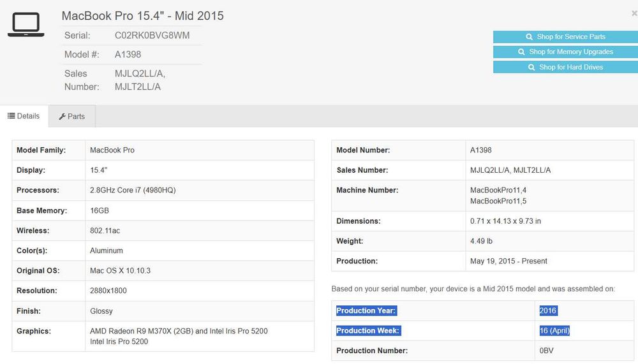The width and height of the screenshot is (638, 364).
Task: Open Shop for Hard Drives
Action: tap(565, 68)
